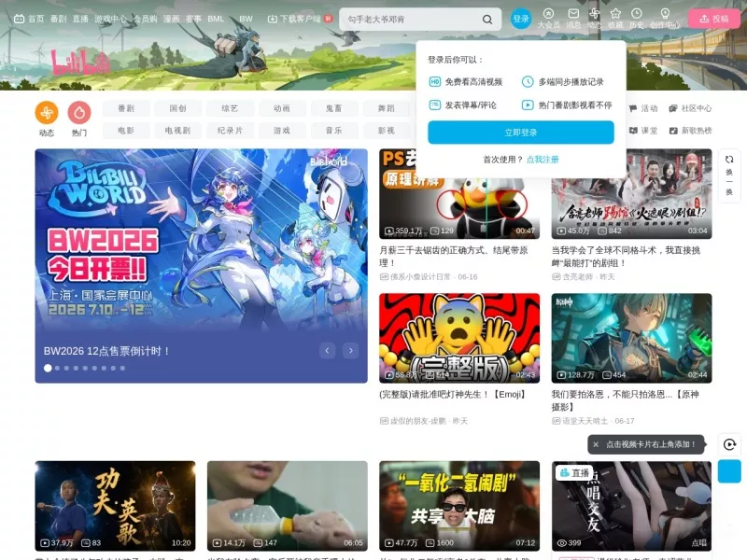Open the 功夫英歌 video thumbnail
747x560 pixels.
pos(115,506)
